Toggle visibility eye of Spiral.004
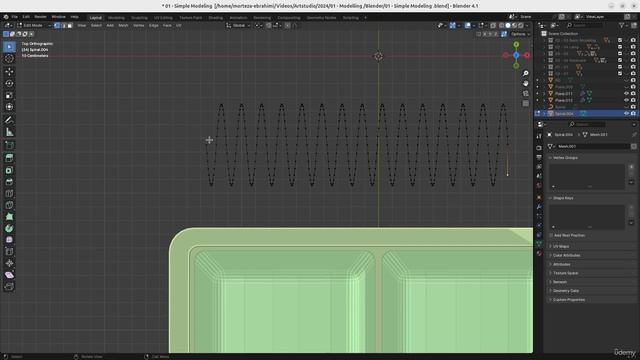Image resolution: width=640 pixels, height=360 pixels. pos(626,113)
